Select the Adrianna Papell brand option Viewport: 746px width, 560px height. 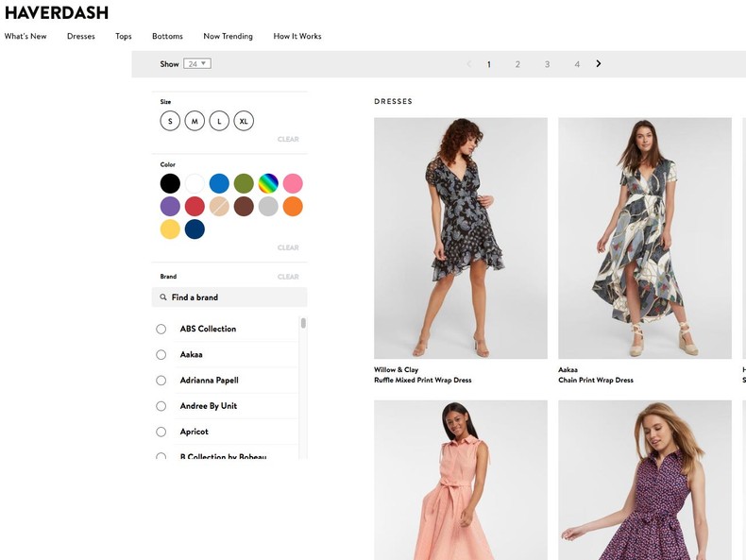click(x=161, y=381)
